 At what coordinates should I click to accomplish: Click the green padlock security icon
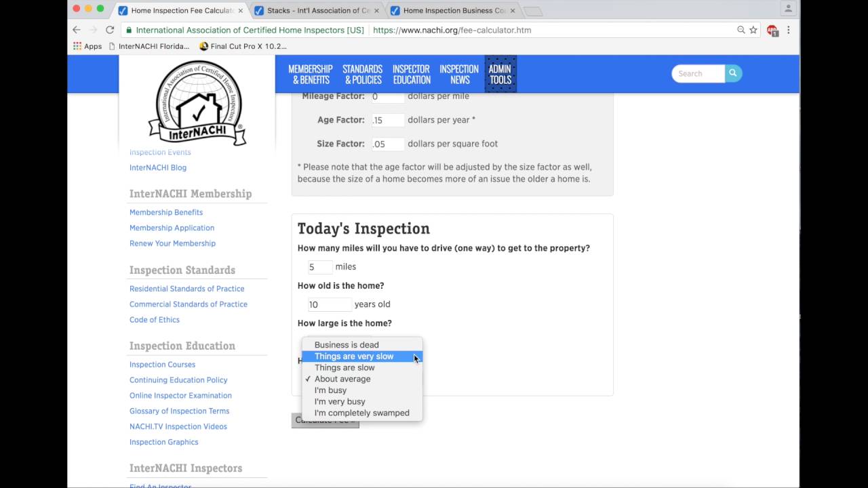pos(128,30)
